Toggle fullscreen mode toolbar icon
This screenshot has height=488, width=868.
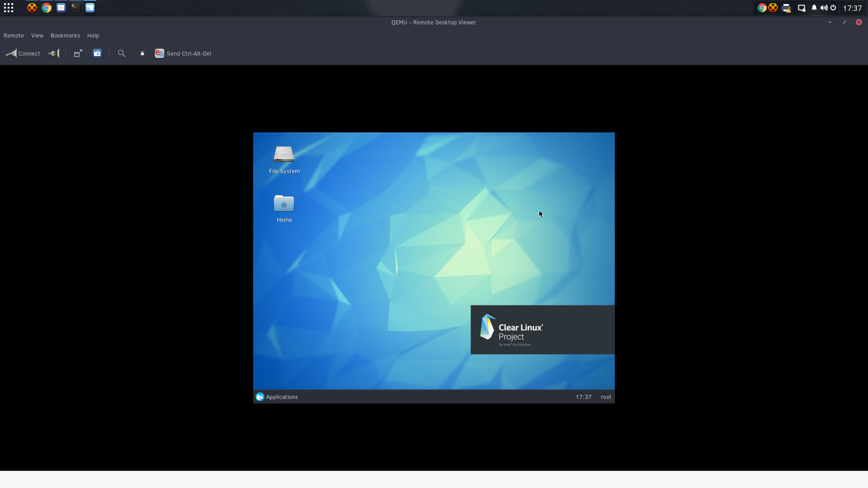tap(78, 53)
